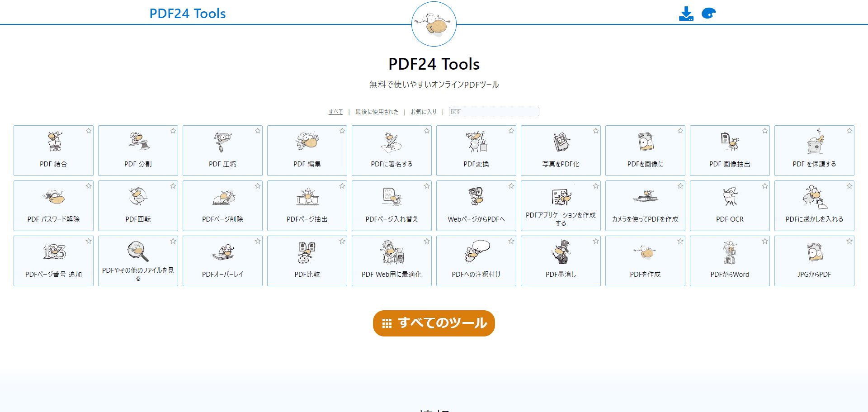Image resolution: width=868 pixels, height=412 pixels.
Task: Open the PDFに透かしを入れる tool
Action: coord(814,206)
